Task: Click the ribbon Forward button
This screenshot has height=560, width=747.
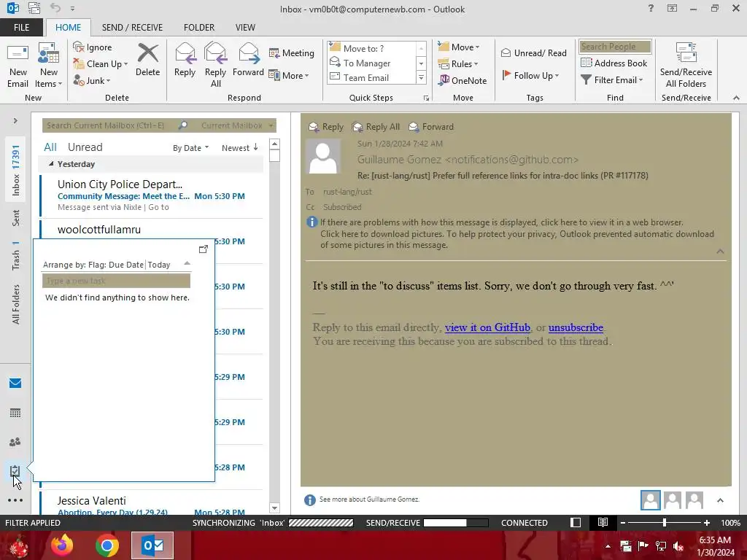Action: tap(248, 60)
